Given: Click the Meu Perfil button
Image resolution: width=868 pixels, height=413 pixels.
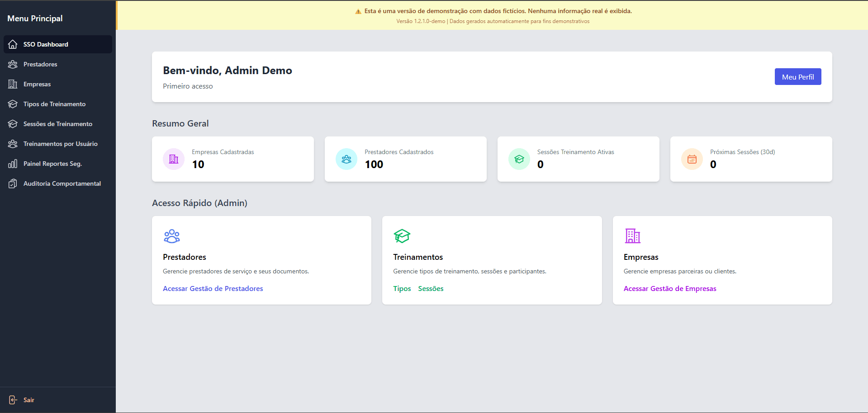Looking at the screenshot, I should pyautogui.click(x=797, y=76).
